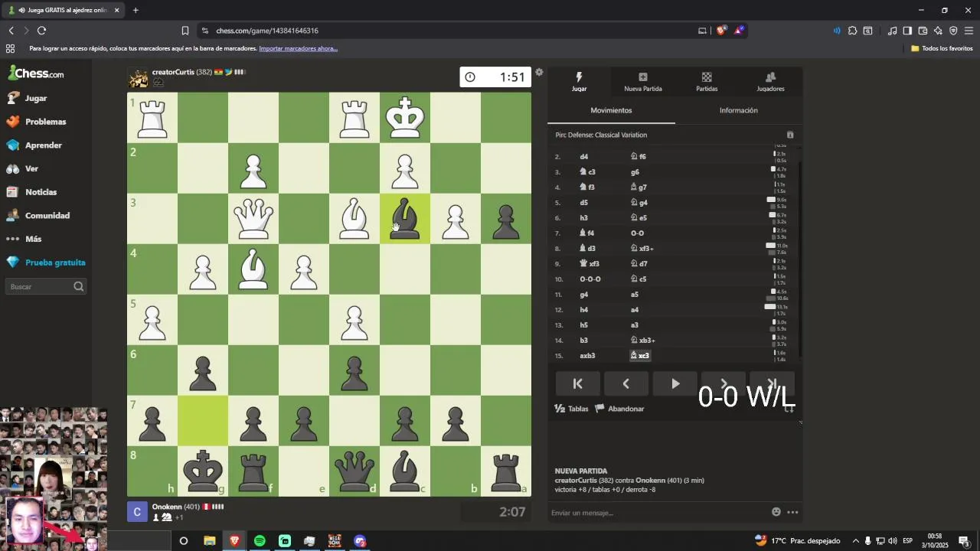
Task: Switch to the Información tab
Action: [x=739, y=110]
